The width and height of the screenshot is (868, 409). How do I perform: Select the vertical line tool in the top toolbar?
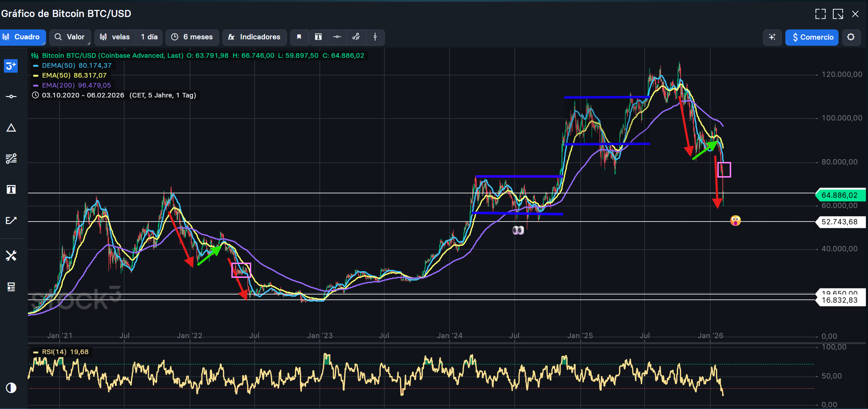point(375,37)
